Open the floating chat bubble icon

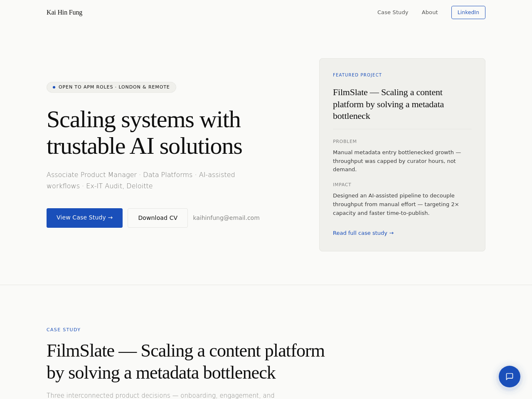pos(510,377)
